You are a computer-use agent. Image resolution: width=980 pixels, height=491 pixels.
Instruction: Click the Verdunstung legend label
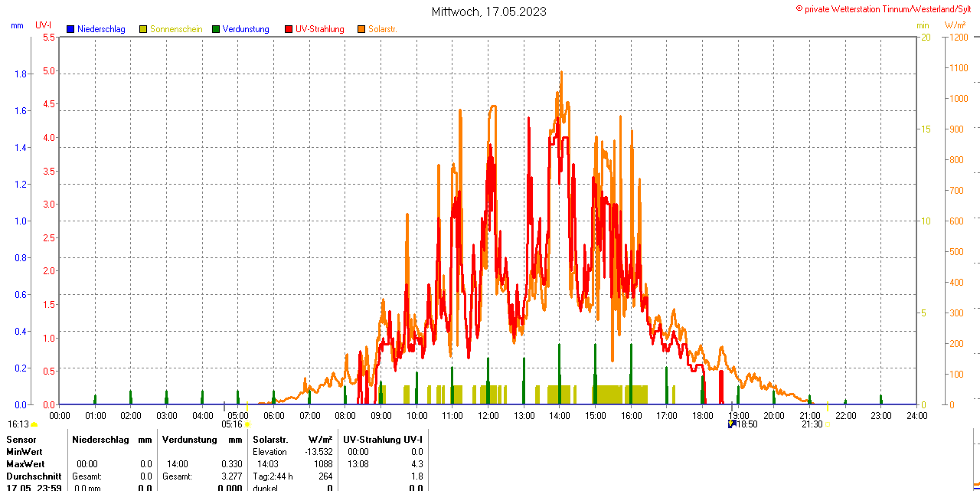click(246, 29)
